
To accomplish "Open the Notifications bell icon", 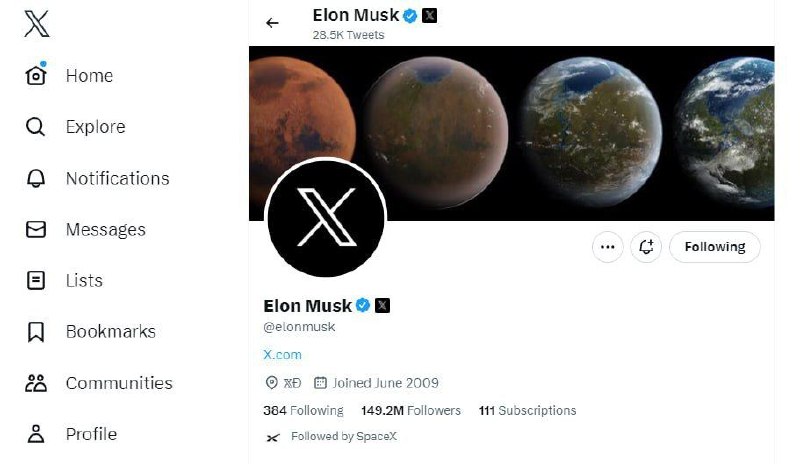I will (x=36, y=178).
